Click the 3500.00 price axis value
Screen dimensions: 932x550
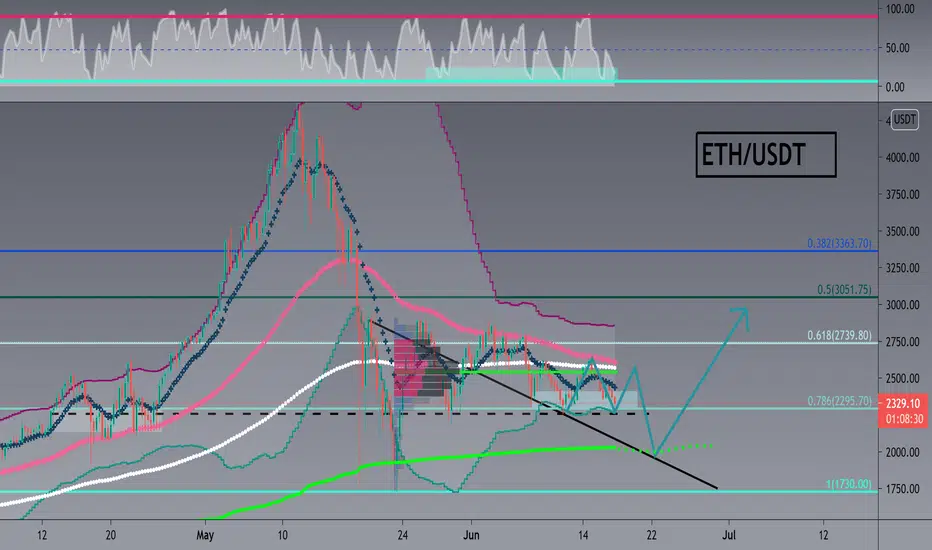coord(902,231)
